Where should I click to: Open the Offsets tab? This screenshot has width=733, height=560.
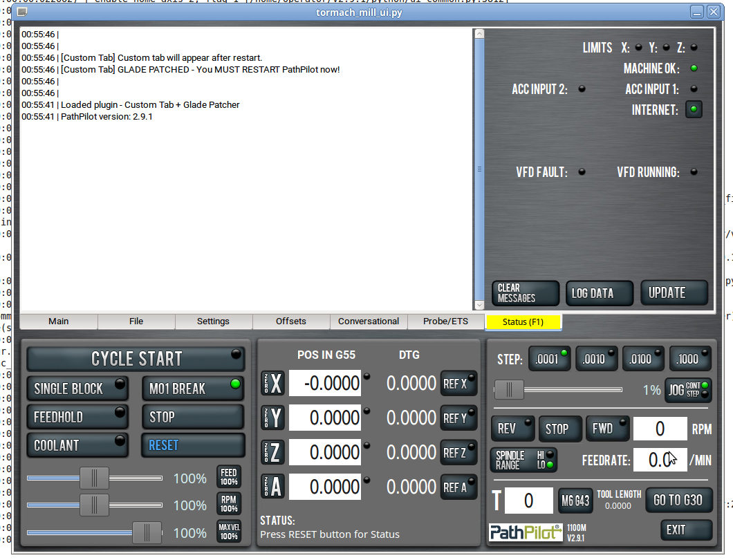coord(291,321)
